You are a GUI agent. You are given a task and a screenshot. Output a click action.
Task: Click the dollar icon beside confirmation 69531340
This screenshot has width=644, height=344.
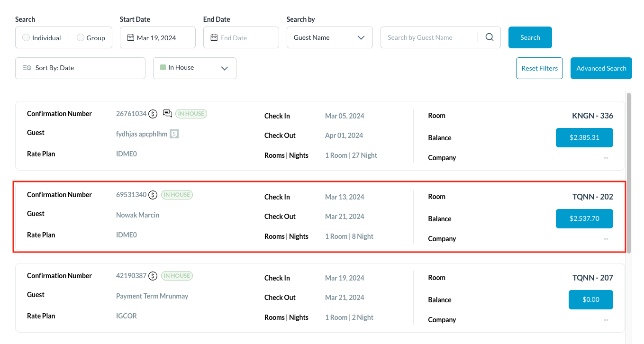tap(153, 195)
